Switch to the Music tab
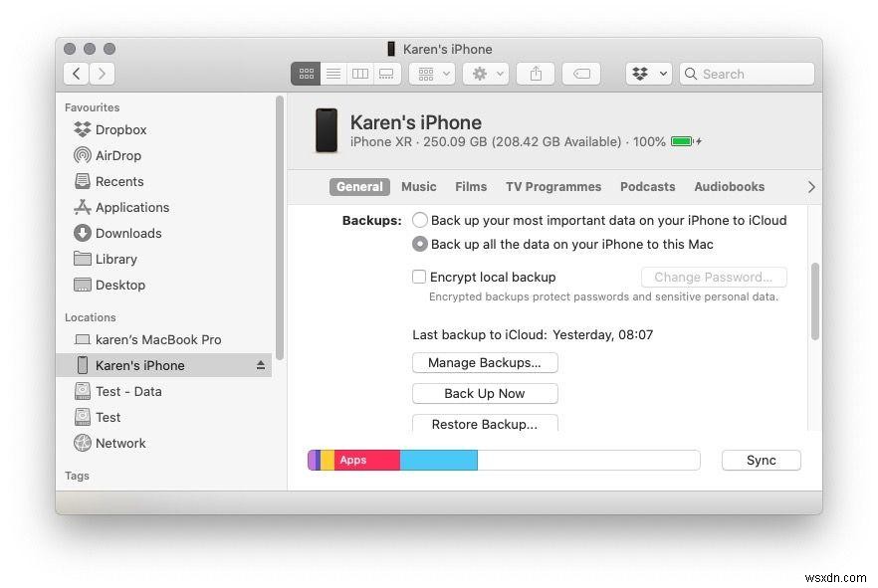The image size is (878, 588). coord(419,186)
